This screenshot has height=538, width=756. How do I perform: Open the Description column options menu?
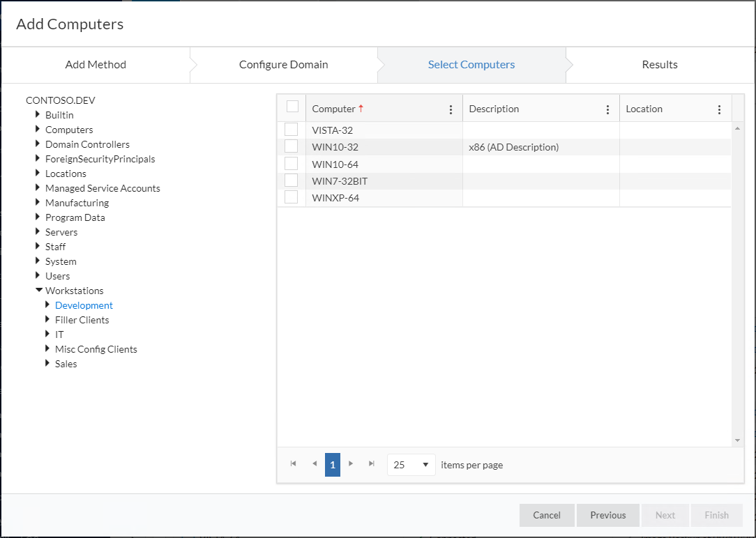[x=607, y=109]
